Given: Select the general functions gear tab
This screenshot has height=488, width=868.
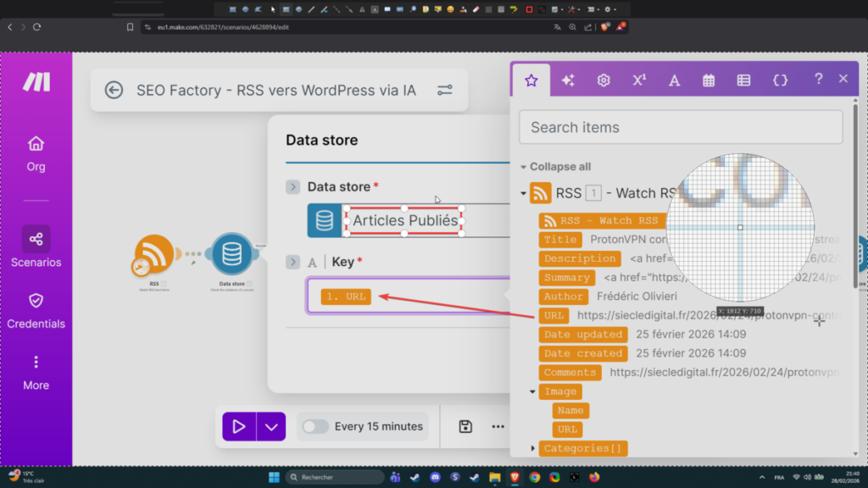Looking at the screenshot, I should [604, 80].
